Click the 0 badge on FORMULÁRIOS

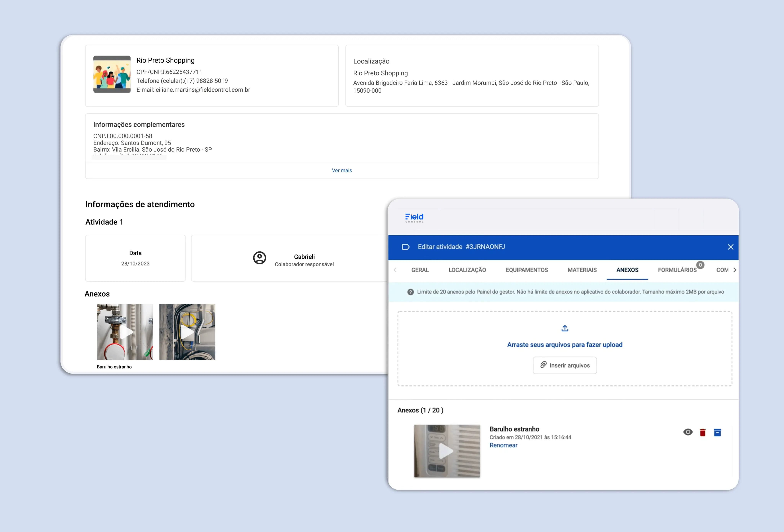[700, 265]
